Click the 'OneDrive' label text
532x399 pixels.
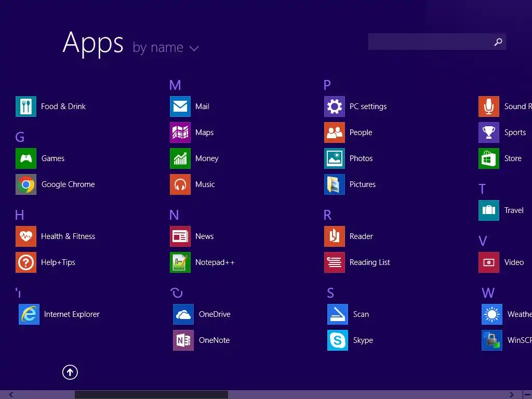pyautogui.click(x=215, y=314)
